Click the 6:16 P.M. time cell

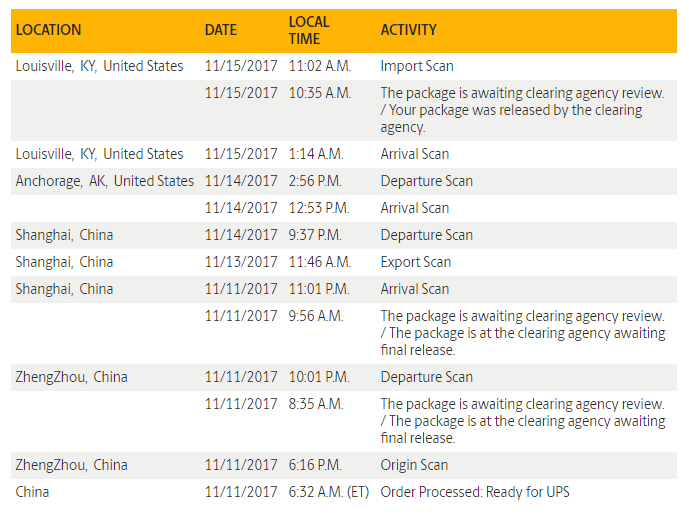click(x=315, y=465)
